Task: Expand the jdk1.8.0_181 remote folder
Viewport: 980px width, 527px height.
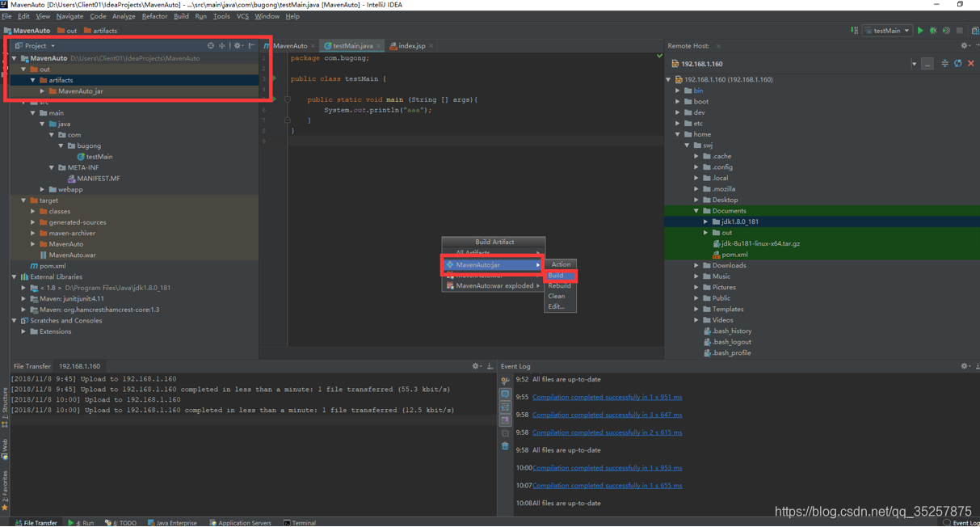Action: (705, 221)
